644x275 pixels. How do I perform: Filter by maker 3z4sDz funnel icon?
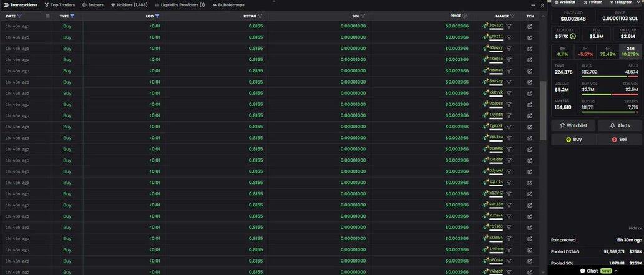[509, 26]
